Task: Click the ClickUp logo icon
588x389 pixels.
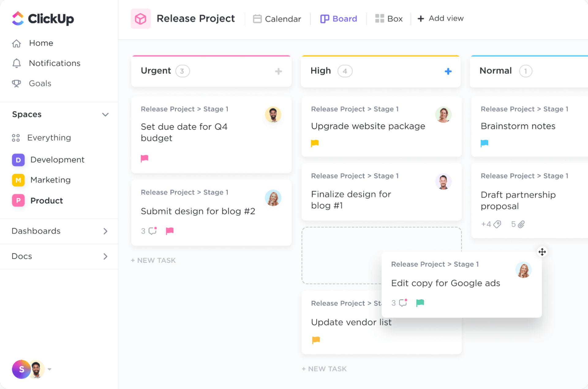Action: click(18, 18)
